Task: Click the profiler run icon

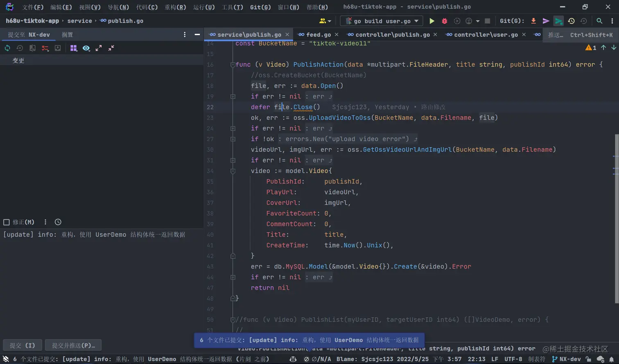Action: (469, 21)
